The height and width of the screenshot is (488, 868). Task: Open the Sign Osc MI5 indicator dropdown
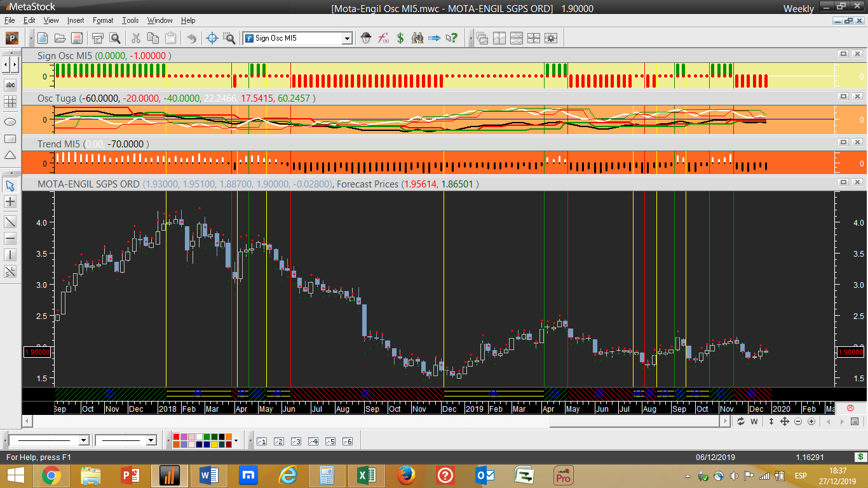pos(347,38)
